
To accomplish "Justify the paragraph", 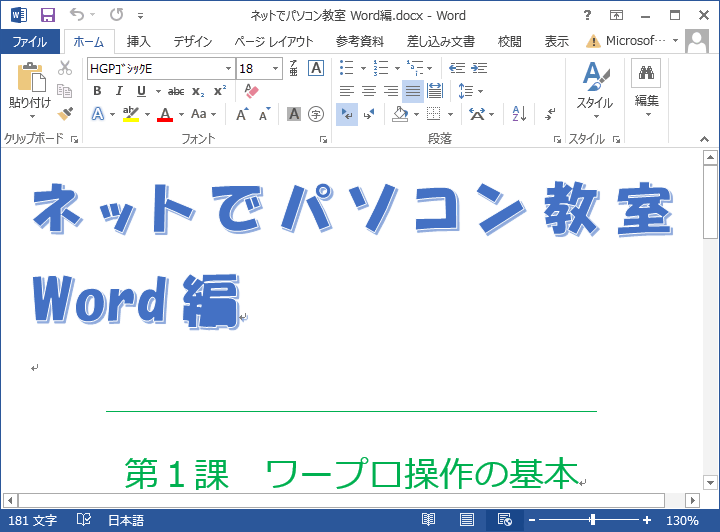I will tap(413, 91).
